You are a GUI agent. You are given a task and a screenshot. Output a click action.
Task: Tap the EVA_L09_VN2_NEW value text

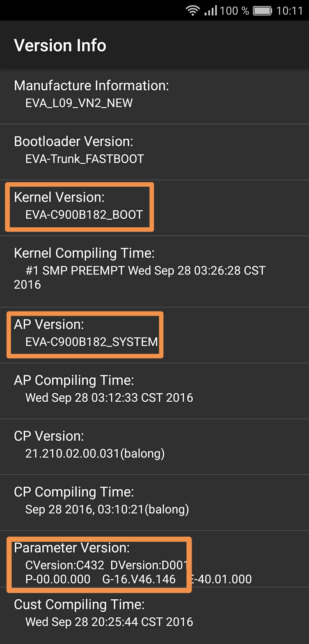coord(79,103)
